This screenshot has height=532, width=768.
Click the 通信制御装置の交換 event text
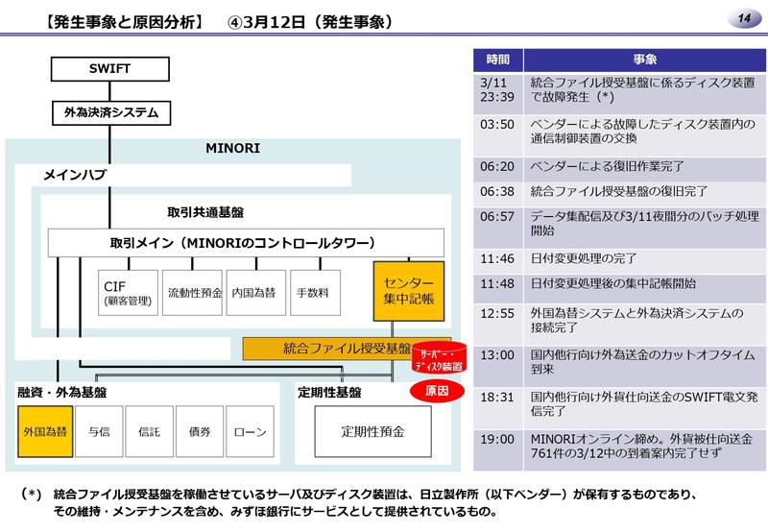(643, 132)
